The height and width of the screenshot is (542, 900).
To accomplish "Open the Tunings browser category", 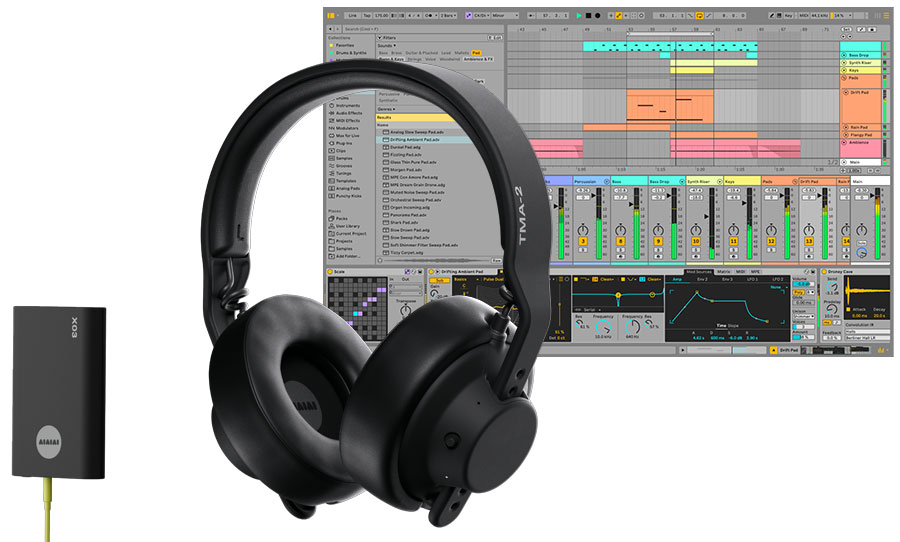I will (340, 173).
